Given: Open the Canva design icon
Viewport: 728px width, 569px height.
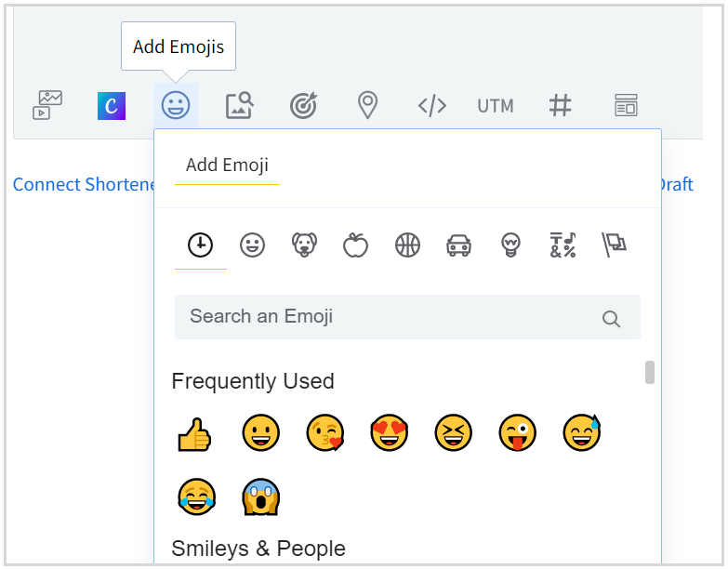Looking at the screenshot, I should click(112, 105).
